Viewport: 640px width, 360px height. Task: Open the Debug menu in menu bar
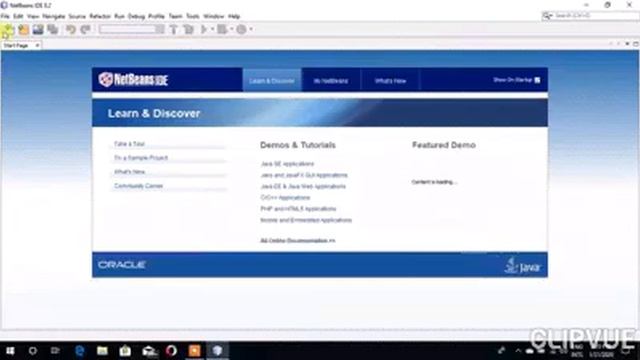coord(136,16)
